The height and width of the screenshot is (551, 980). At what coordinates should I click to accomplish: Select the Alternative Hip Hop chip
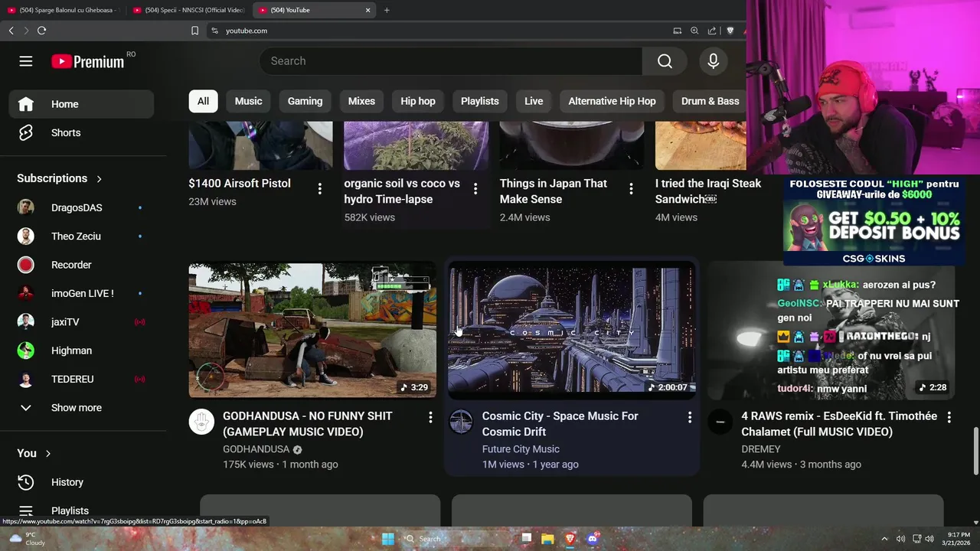pos(612,101)
